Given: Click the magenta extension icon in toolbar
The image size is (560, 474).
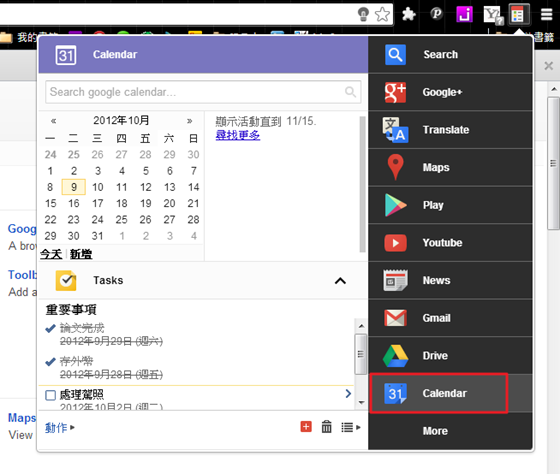Looking at the screenshot, I should point(464,14).
